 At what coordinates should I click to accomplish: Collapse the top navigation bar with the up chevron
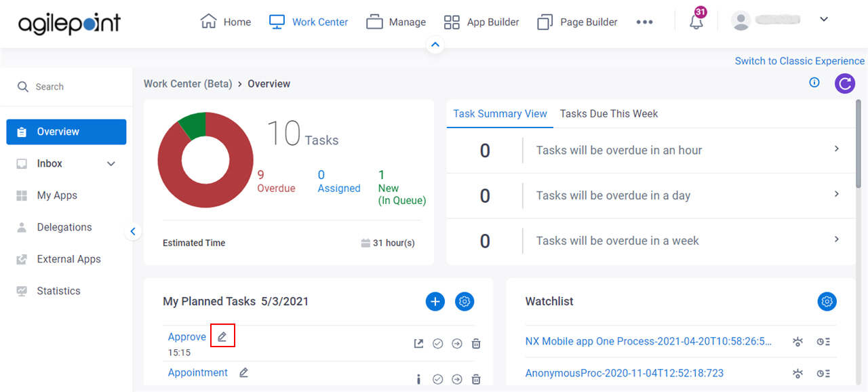pyautogui.click(x=435, y=45)
